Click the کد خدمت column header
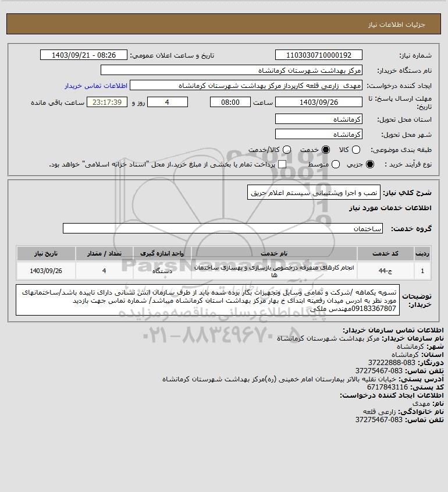The image size is (448, 492). (x=385, y=253)
